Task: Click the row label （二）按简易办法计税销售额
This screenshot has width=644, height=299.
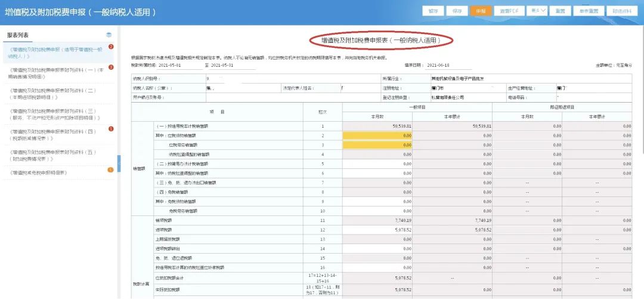Action: coord(182,164)
